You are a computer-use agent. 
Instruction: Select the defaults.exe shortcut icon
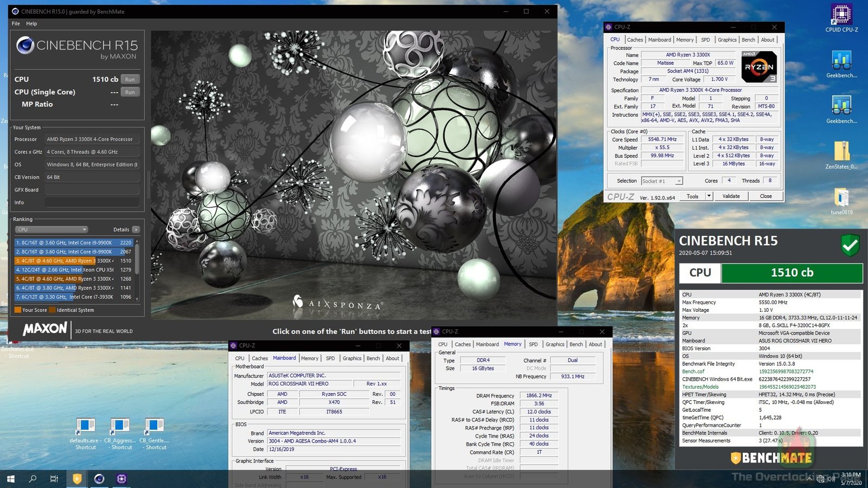[x=86, y=426]
